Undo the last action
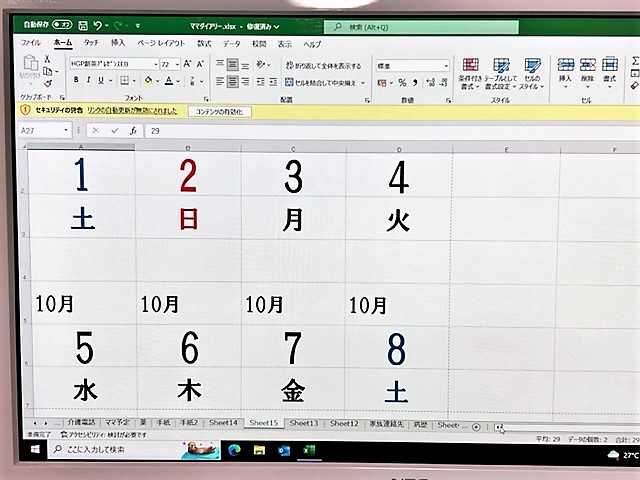This screenshot has width=640, height=480. 98,26
